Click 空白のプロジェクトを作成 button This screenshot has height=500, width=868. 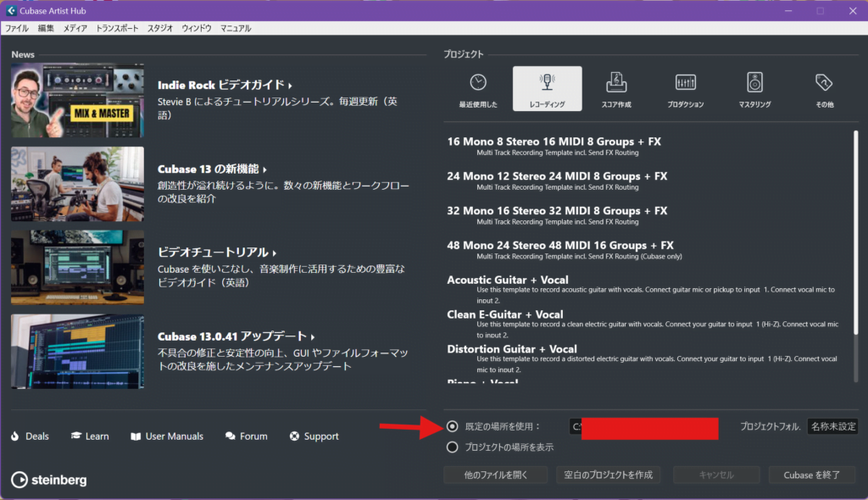(608, 475)
